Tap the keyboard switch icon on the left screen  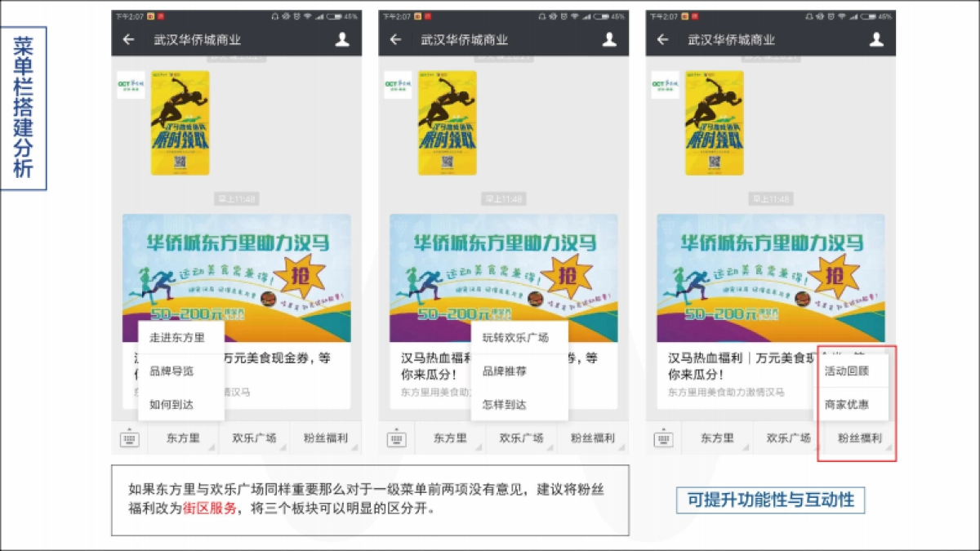129,438
